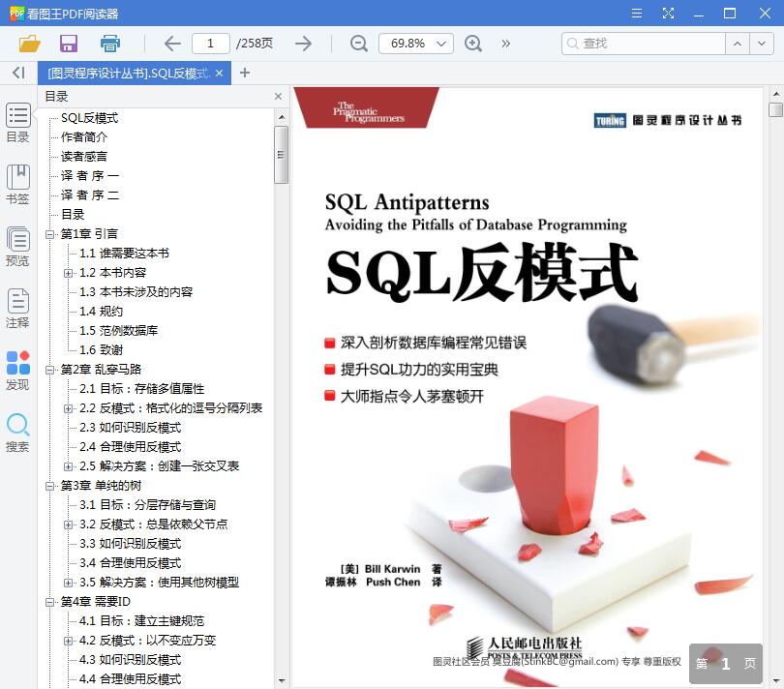Find previous search match with the up arrow
The image size is (784, 689).
tap(738, 44)
